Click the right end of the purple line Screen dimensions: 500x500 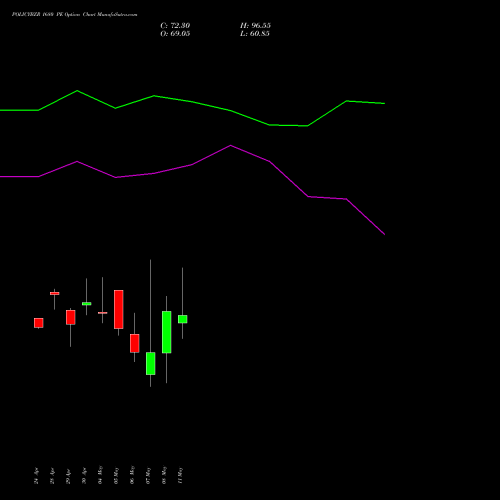(384, 234)
